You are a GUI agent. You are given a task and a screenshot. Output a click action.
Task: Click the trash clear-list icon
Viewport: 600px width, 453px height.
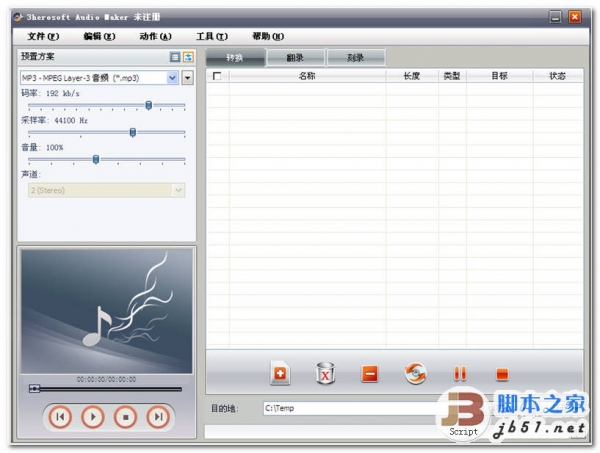pos(325,373)
